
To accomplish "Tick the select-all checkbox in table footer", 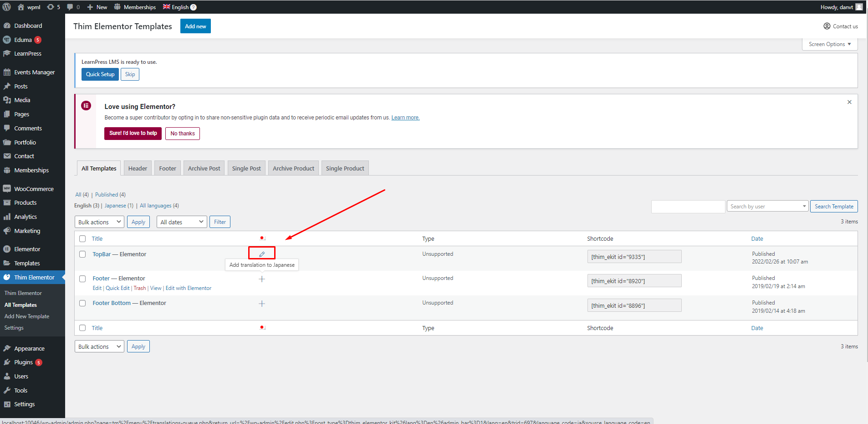I will (82, 328).
